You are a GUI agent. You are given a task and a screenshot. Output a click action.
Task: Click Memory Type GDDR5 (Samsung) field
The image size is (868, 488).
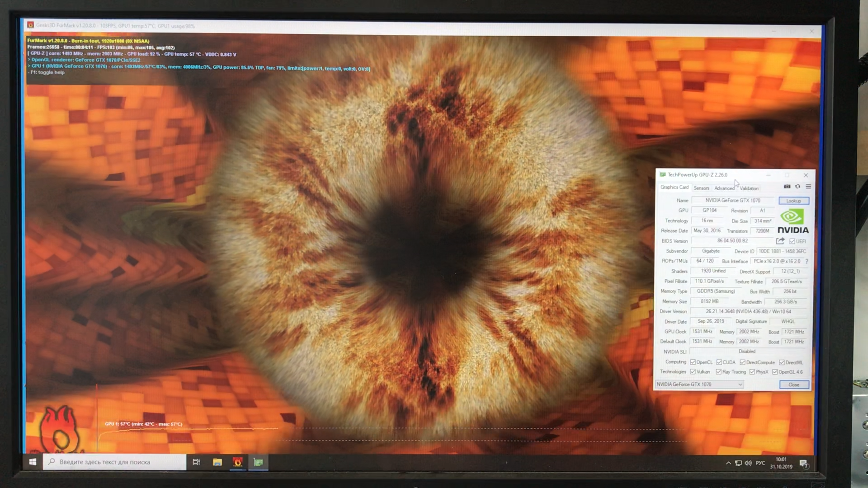(x=716, y=291)
